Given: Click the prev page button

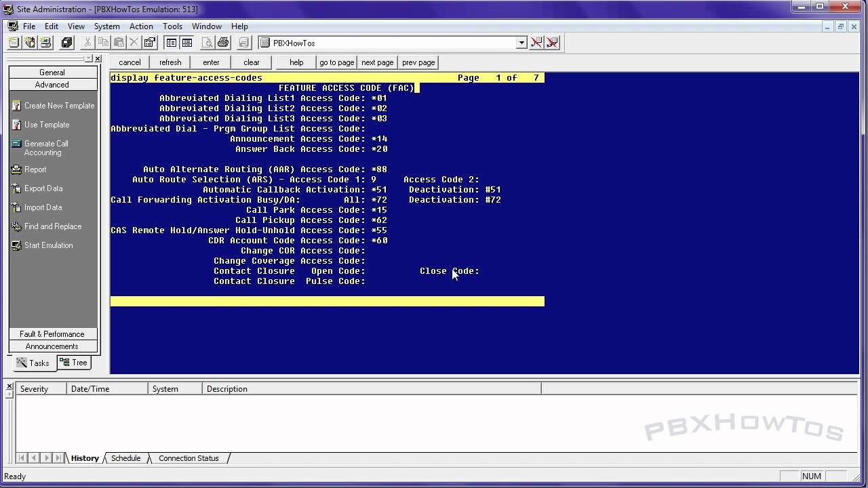Looking at the screenshot, I should pyautogui.click(x=418, y=62).
